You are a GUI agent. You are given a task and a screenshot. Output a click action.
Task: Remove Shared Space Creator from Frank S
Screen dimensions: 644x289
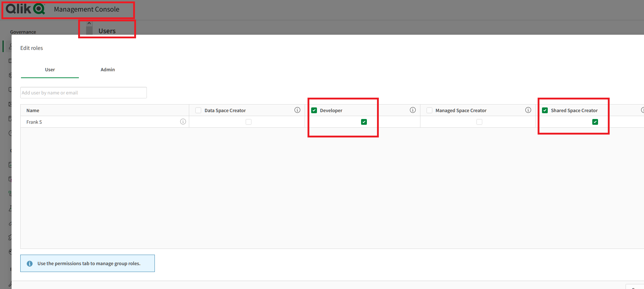(x=595, y=122)
